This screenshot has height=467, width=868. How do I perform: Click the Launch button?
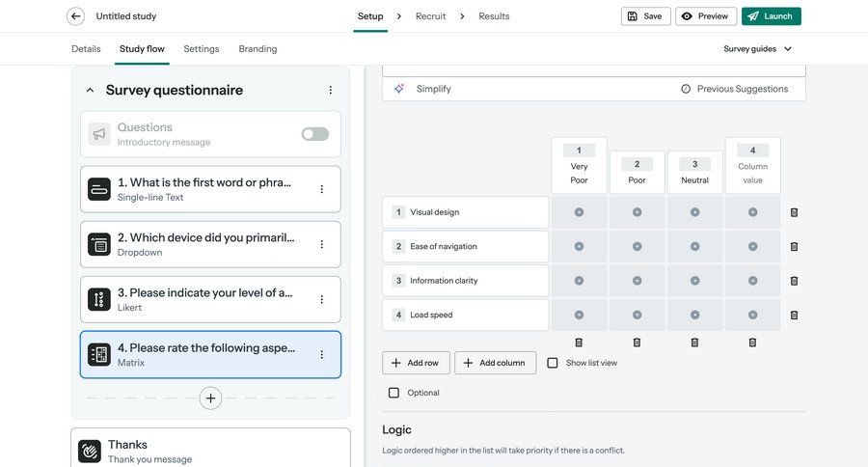click(771, 16)
